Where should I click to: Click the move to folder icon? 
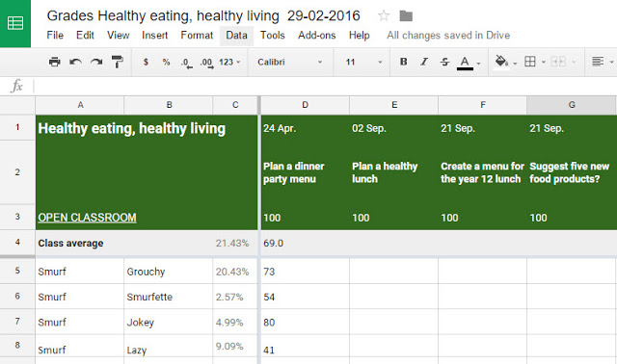point(406,16)
